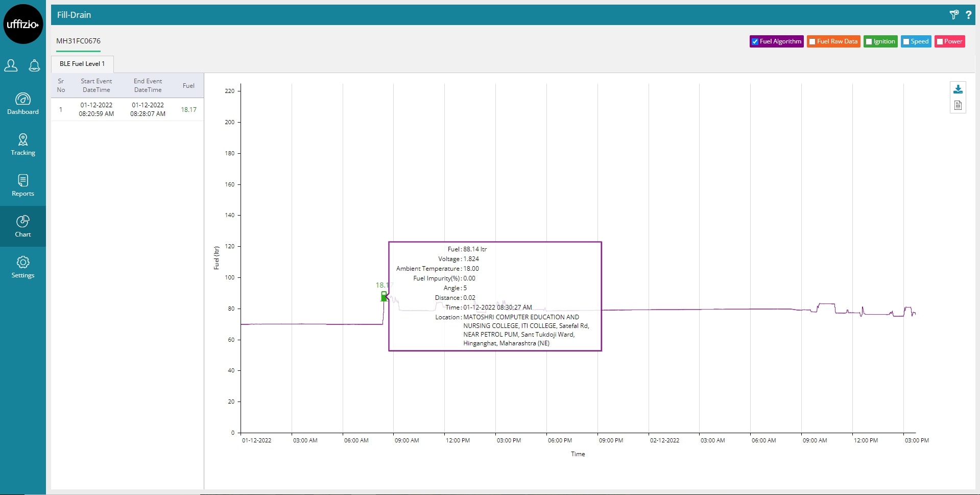
Task: Enable the Ignition checkbox
Action: click(869, 42)
